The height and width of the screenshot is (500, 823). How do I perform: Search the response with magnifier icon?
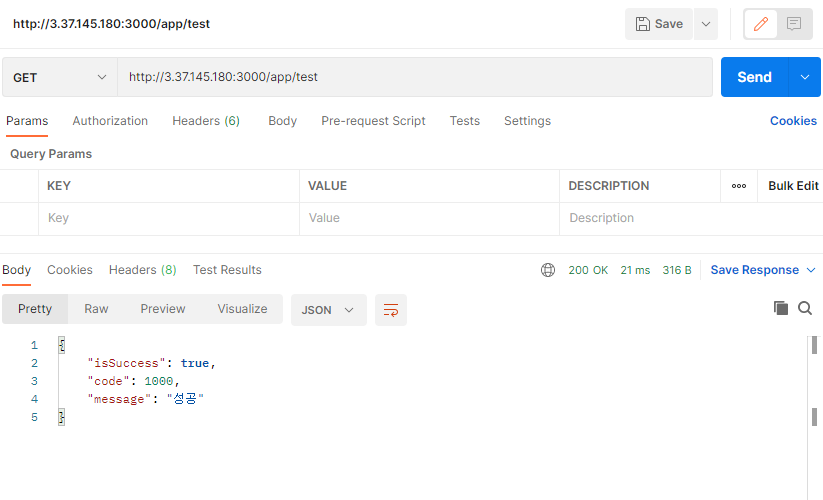click(805, 308)
